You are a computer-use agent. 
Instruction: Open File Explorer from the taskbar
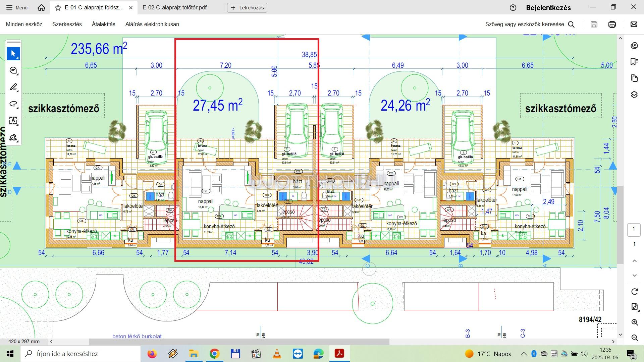tap(194, 354)
